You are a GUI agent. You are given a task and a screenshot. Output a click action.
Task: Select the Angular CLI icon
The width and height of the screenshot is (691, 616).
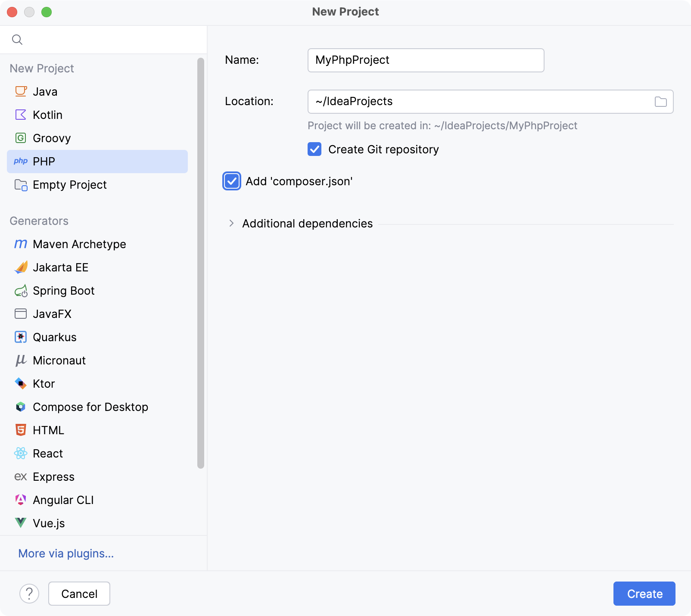pyautogui.click(x=20, y=500)
